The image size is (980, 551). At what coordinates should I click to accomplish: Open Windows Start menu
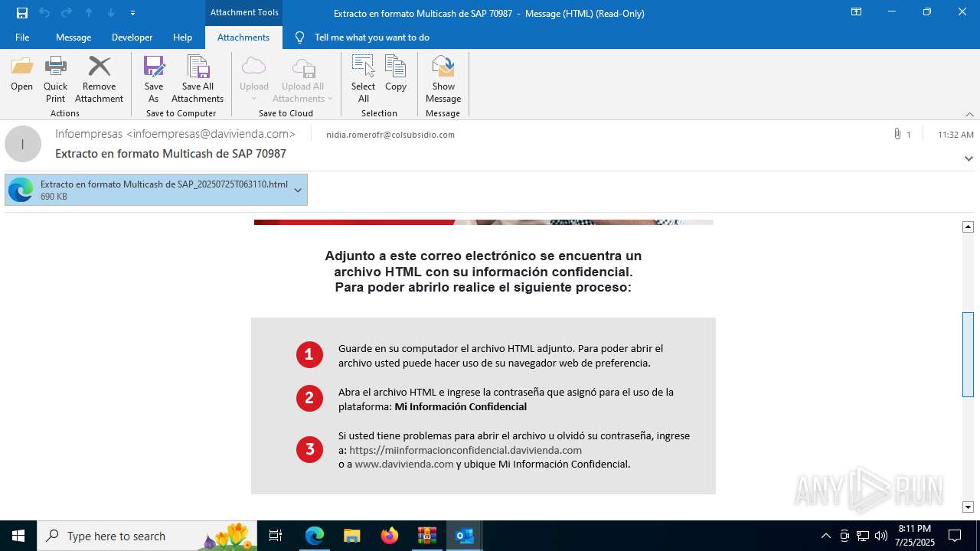coord(18,536)
